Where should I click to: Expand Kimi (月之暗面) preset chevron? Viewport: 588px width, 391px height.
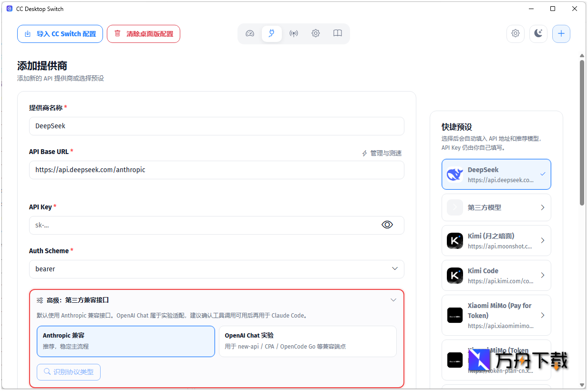[x=543, y=241]
